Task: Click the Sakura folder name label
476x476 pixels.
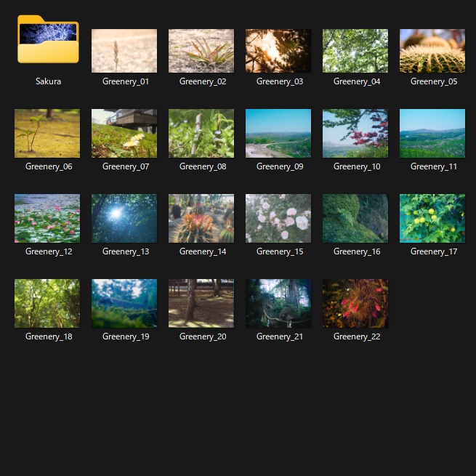Action: pyautogui.click(x=48, y=81)
